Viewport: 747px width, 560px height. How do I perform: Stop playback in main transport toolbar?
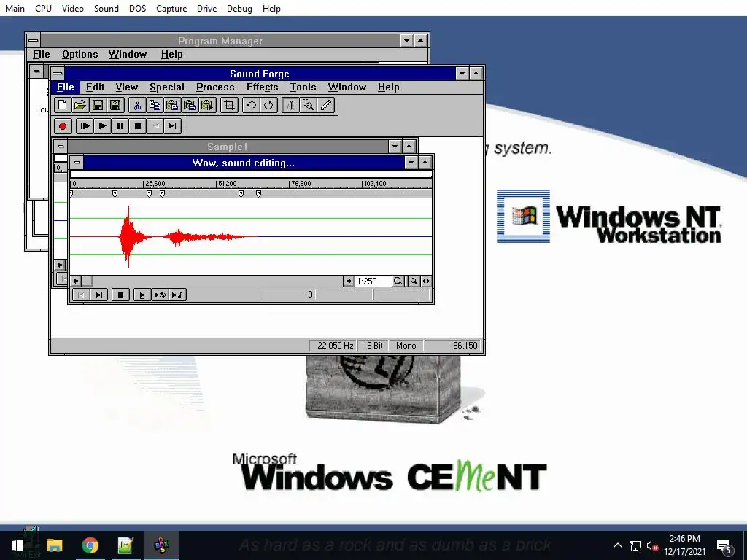coord(138,126)
